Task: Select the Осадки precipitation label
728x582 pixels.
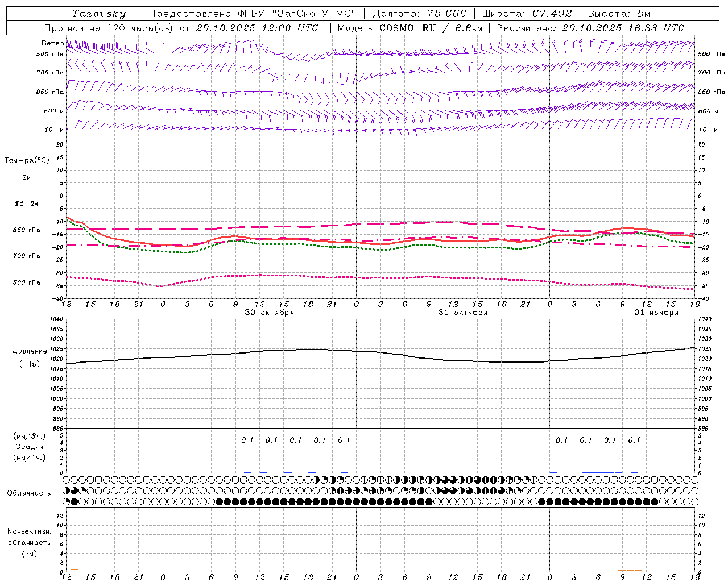Action: (x=30, y=447)
